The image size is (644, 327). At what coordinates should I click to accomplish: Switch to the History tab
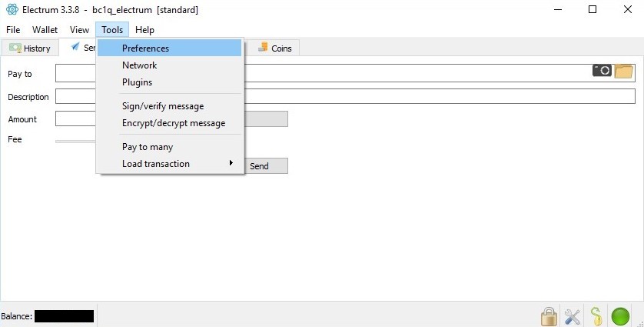coord(30,48)
